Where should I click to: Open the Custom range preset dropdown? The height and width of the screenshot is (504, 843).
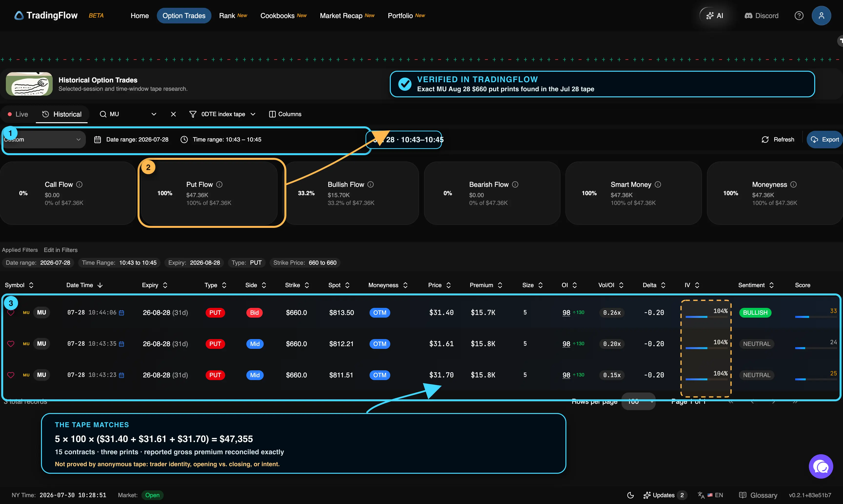pos(43,140)
